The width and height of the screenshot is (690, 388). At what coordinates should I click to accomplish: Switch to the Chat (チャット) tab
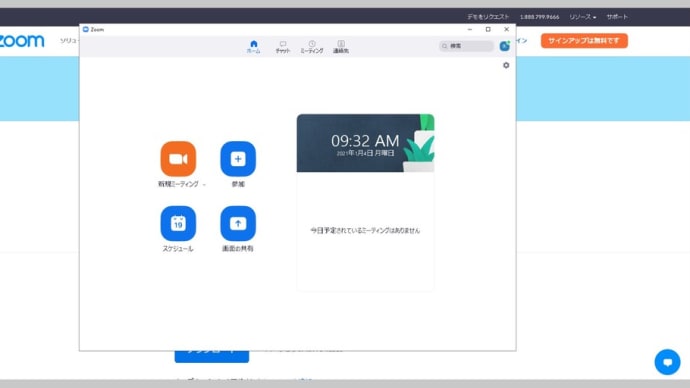[283, 47]
